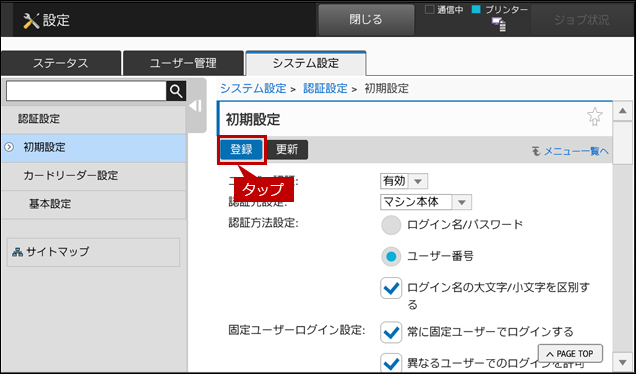The height and width of the screenshot is (374, 636).
Task: Click the sidebar search input field
Action: click(86, 91)
